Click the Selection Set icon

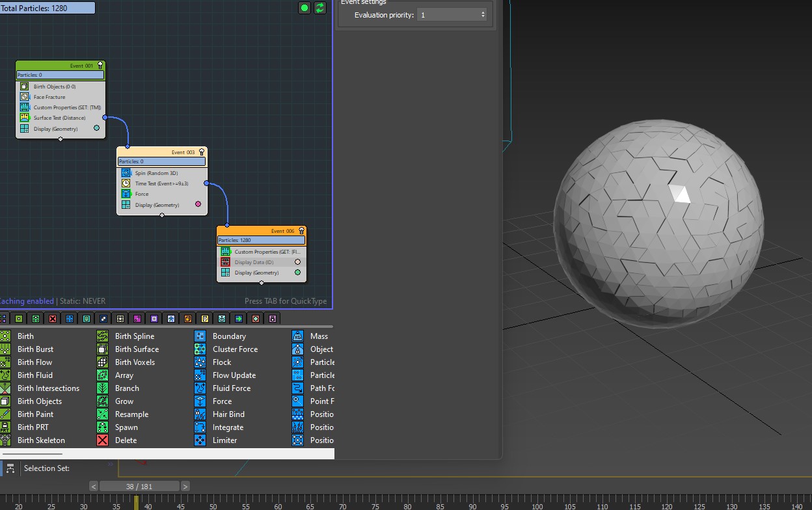(x=10, y=468)
